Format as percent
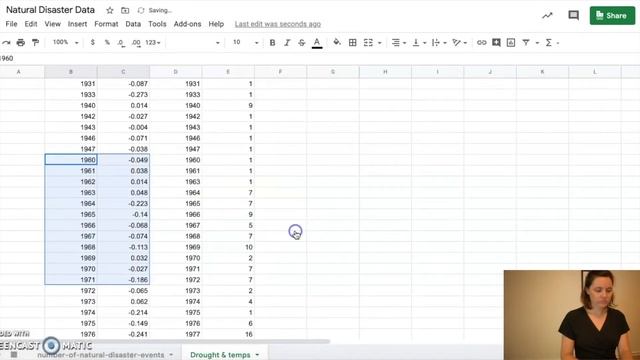Image resolution: width=640 pixels, height=360 pixels. (107, 42)
